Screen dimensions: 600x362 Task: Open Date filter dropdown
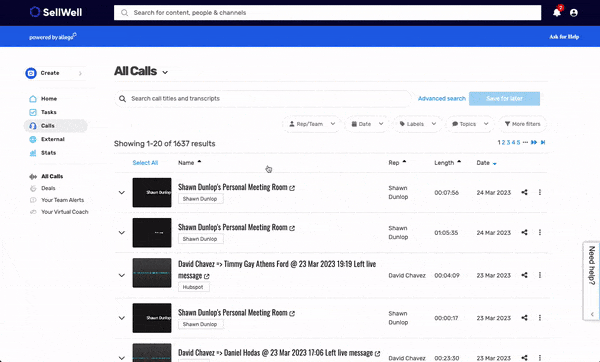[x=367, y=124]
